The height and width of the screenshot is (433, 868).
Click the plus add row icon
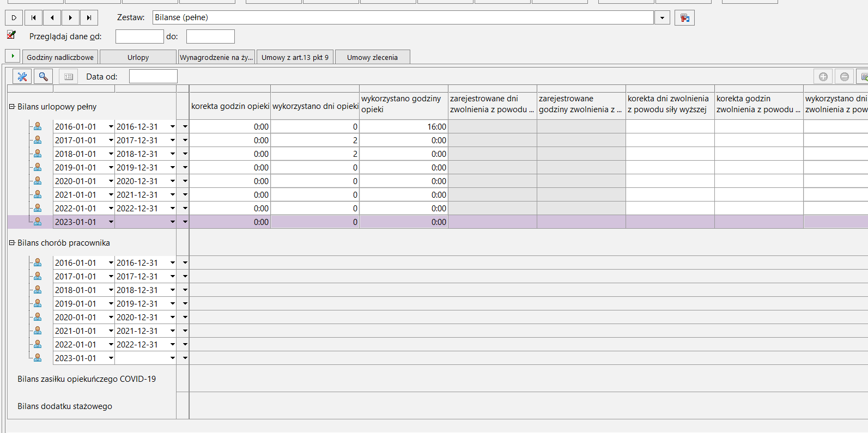click(823, 77)
